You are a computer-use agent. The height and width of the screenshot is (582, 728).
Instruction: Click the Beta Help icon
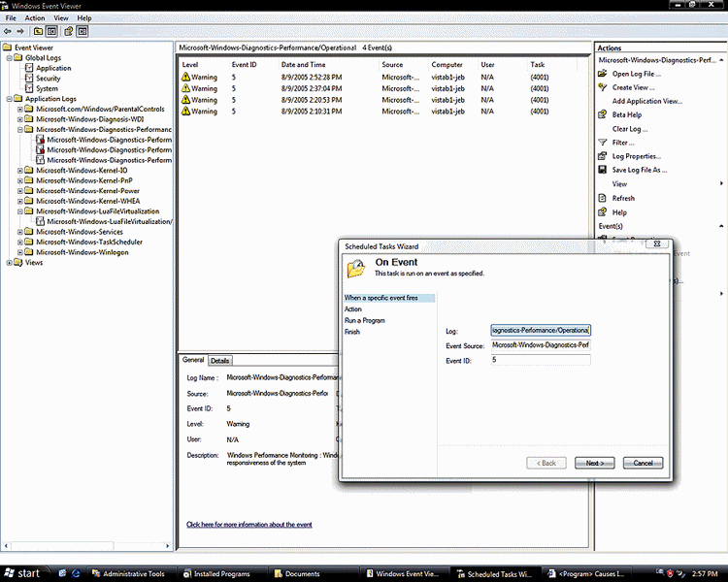602,114
